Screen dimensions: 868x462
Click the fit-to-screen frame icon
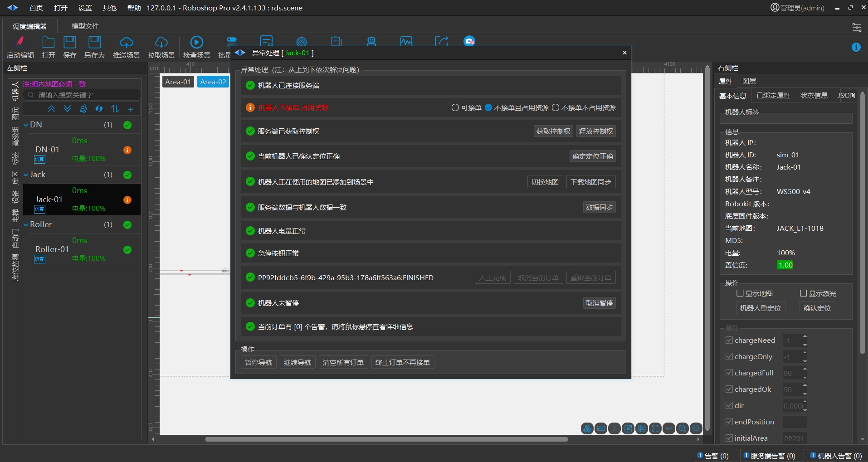(x=655, y=428)
